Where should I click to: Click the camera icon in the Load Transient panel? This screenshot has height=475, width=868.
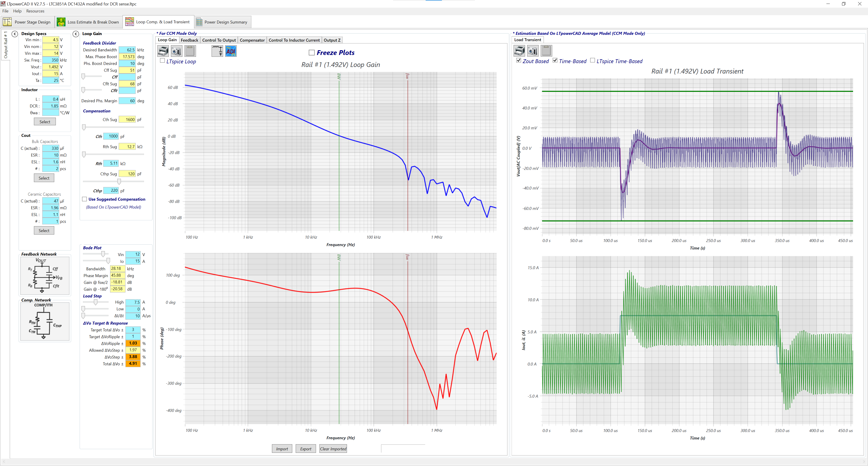tap(533, 51)
